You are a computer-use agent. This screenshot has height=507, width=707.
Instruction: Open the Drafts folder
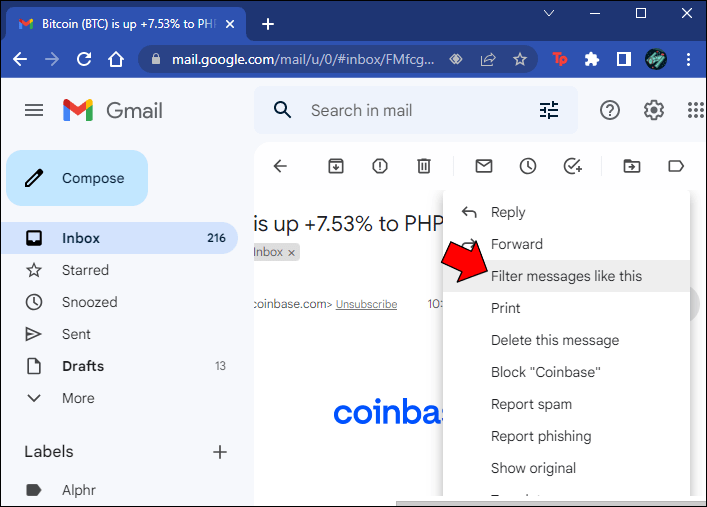point(120,366)
